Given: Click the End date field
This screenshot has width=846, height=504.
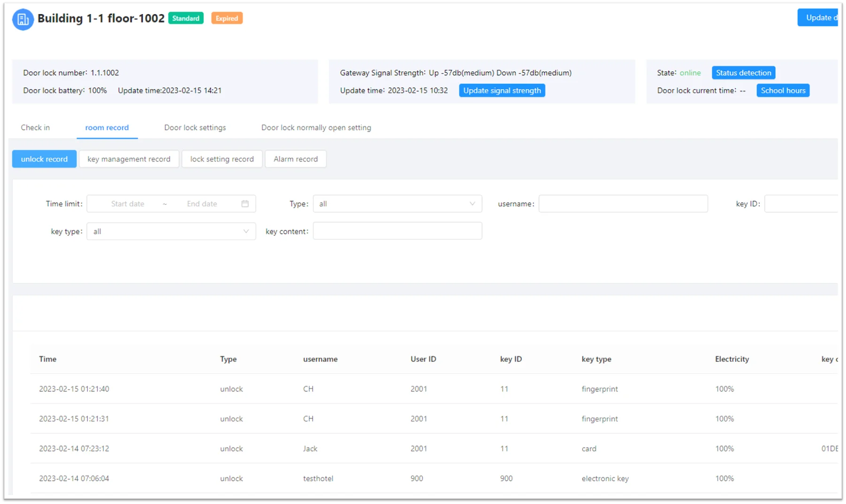Looking at the screenshot, I should coord(202,204).
